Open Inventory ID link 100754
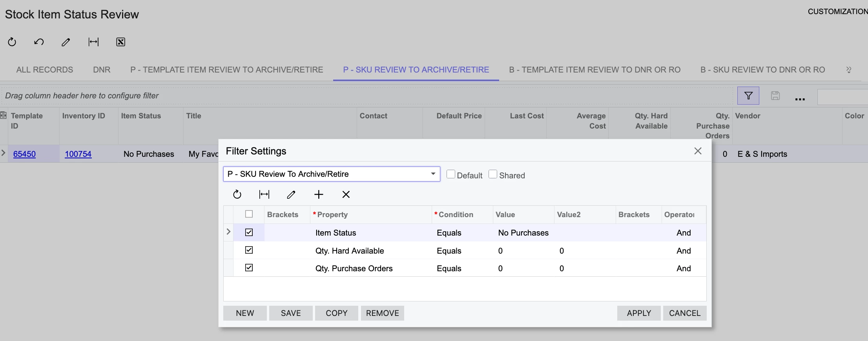868x341 pixels. 78,154
